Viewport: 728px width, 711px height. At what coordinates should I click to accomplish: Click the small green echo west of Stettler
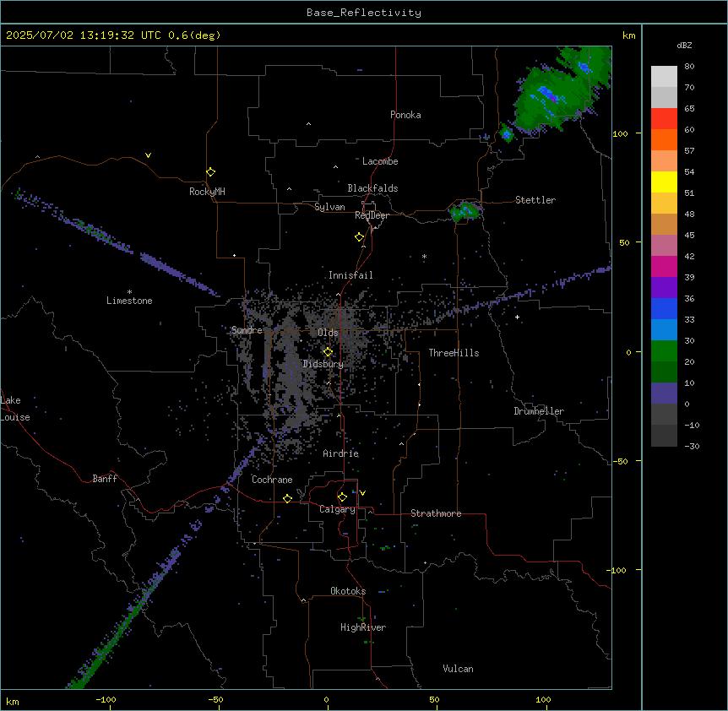[465, 211]
